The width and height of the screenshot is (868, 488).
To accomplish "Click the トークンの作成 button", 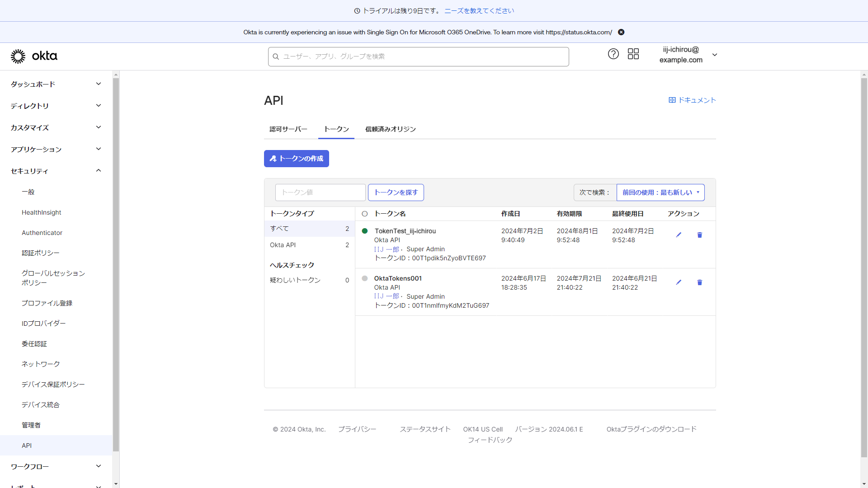I will (x=297, y=159).
